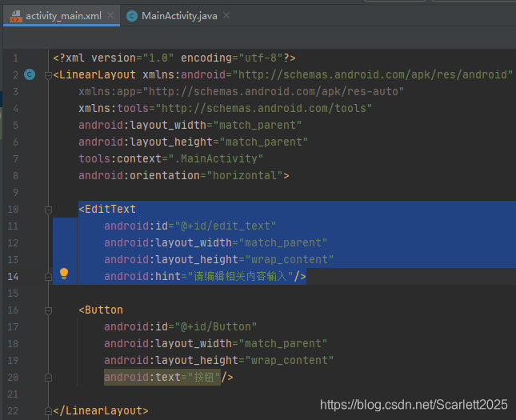Viewport: 516px width, 420px height.
Task: Click the tools:context ".MainActivity" value
Action: 215,158
